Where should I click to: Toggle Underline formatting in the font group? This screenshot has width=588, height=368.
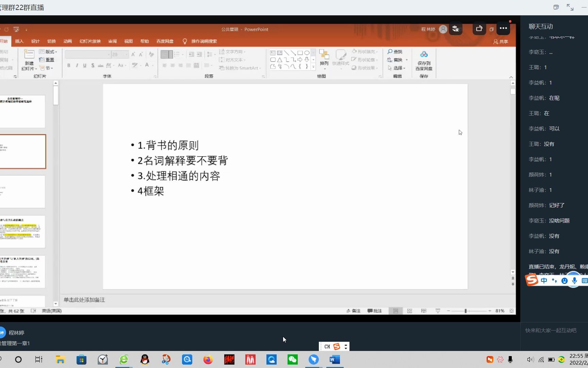point(85,65)
